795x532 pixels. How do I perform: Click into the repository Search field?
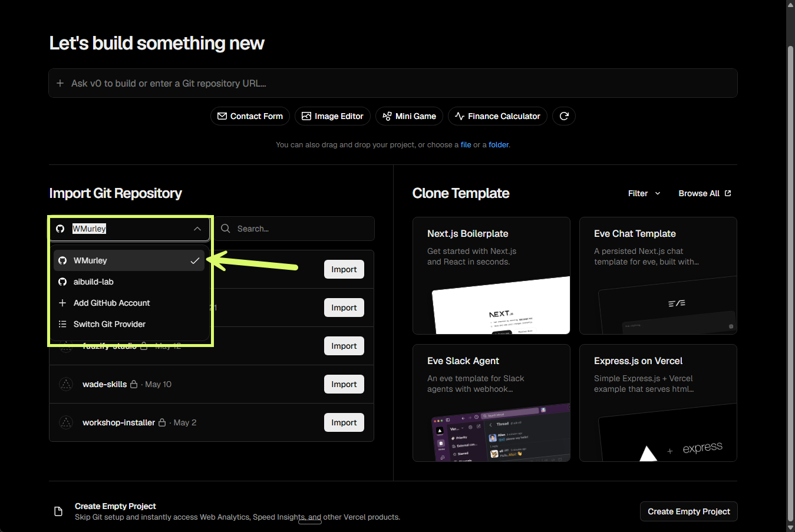[295, 229]
